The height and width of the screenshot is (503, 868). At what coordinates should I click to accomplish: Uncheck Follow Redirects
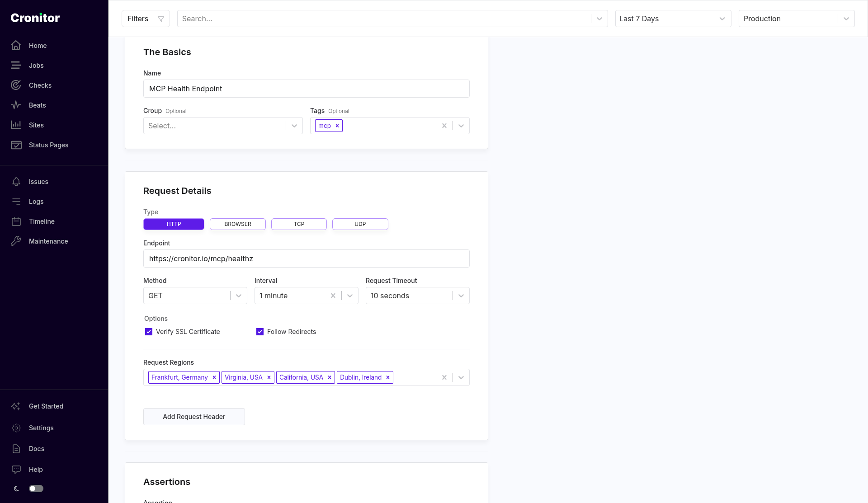[260, 332]
